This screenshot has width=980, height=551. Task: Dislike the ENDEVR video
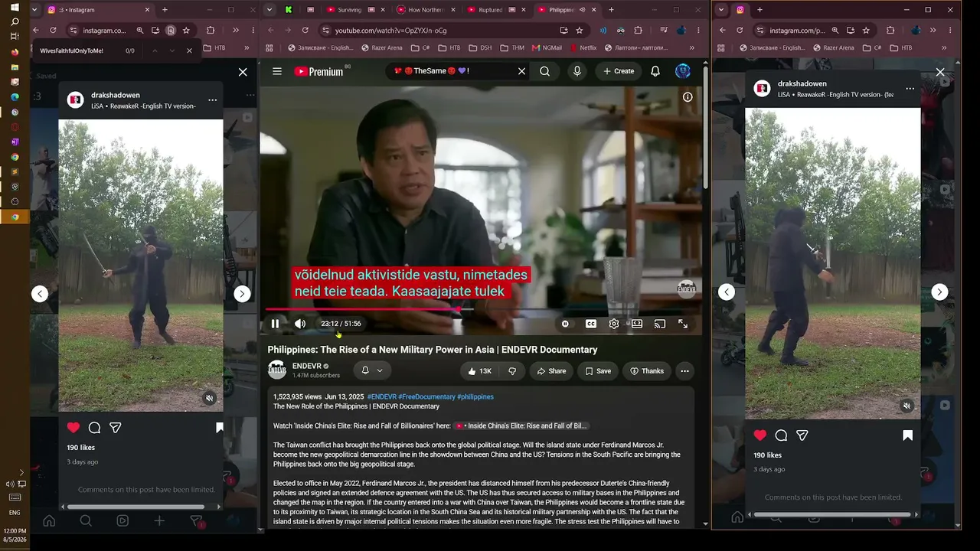[x=512, y=371]
